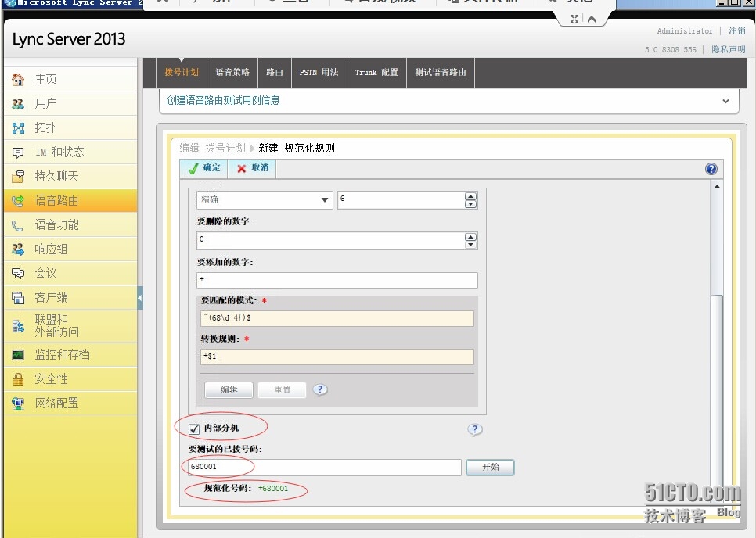756x538 pixels.
Task: Open help icon next to 重置 button
Action: click(x=320, y=389)
